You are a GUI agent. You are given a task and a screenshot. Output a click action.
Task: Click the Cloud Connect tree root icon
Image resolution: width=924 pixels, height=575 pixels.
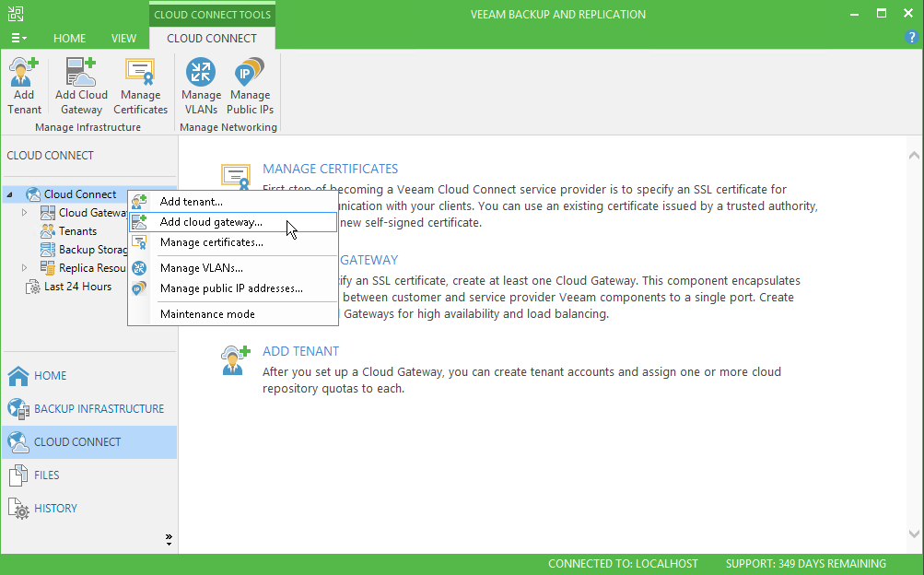[33, 194]
